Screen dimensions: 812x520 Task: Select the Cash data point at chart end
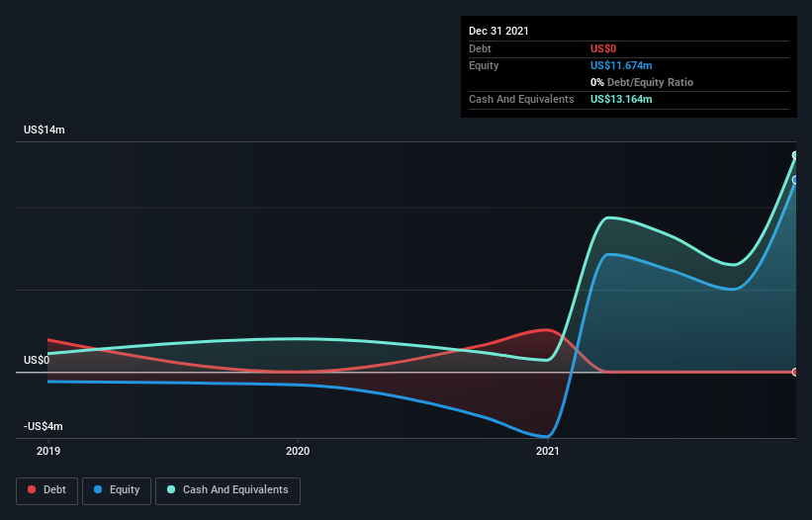coord(795,155)
